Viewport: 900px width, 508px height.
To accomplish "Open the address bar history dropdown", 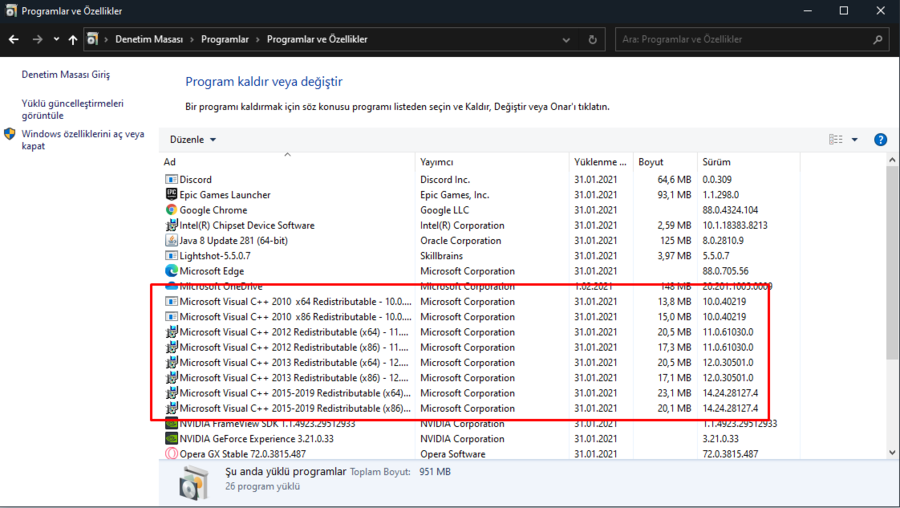I will pos(567,40).
